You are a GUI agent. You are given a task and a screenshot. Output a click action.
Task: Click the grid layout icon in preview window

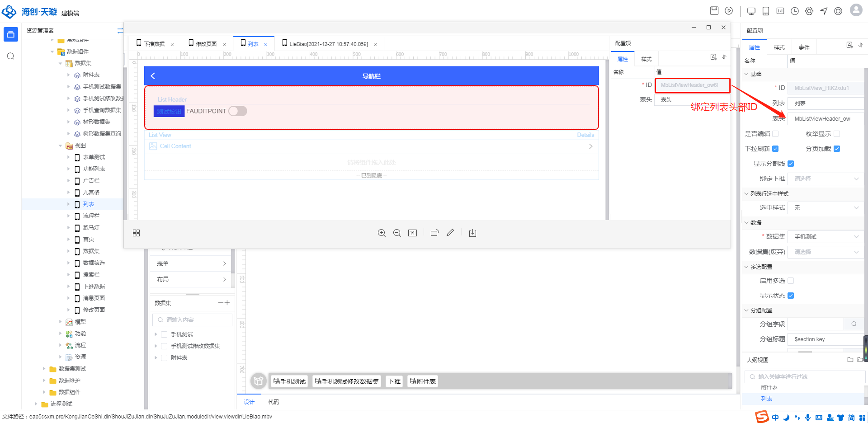pos(137,233)
